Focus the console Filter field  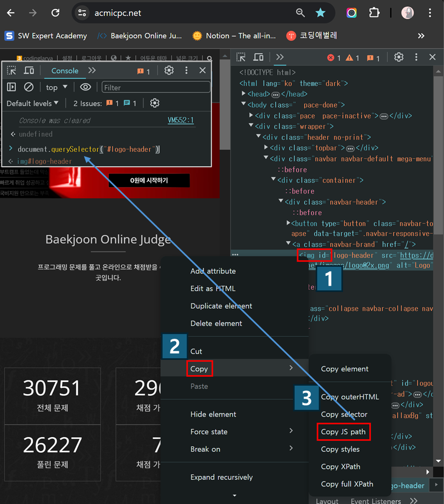[156, 87]
